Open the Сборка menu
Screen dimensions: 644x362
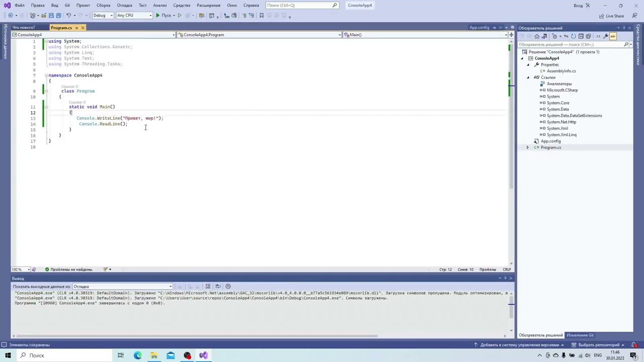click(x=103, y=5)
